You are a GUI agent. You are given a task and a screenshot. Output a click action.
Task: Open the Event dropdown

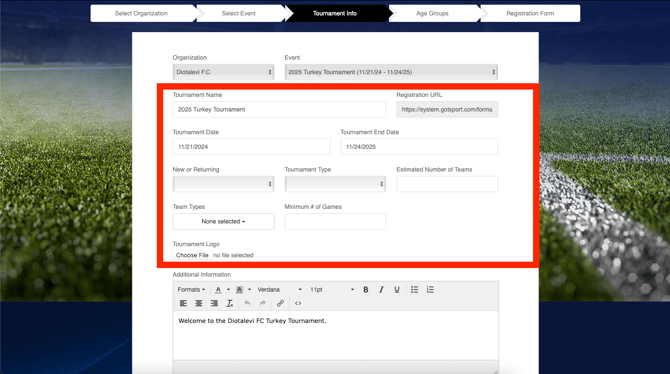[391, 72]
